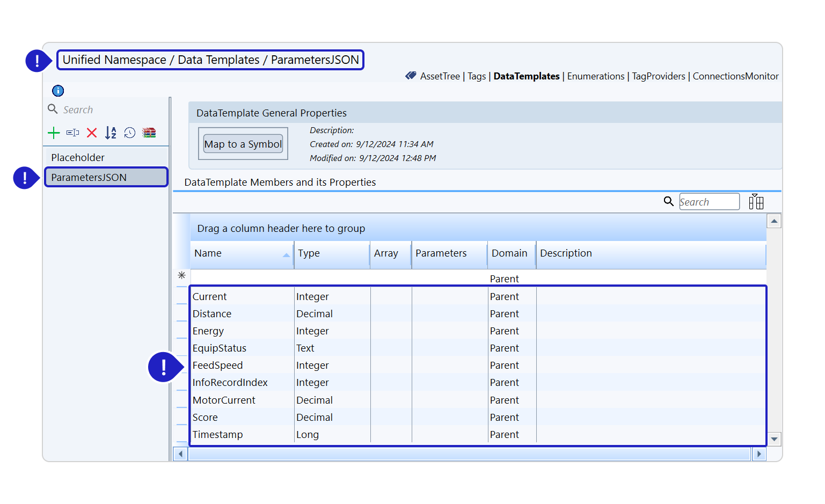
Task: Open the column chooser icon
Action: [x=756, y=201]
